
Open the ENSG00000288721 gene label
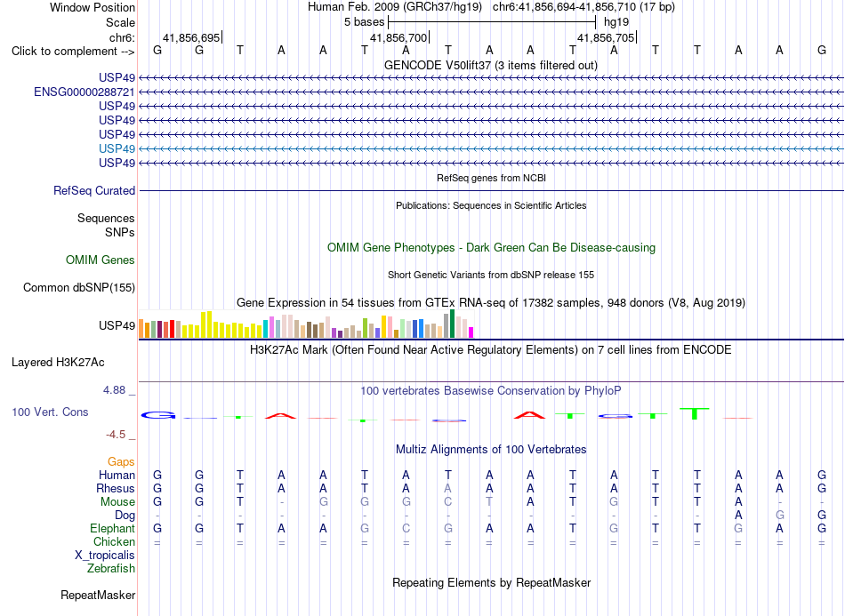pyautogui.click(x=84, y=92)
